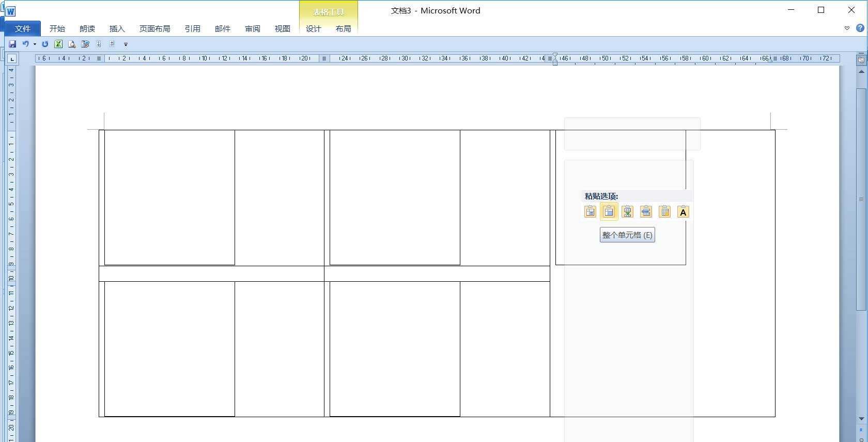Collapse the ribbon with the caret button
This screenshot has height=442, width=868.
(847, 28)
